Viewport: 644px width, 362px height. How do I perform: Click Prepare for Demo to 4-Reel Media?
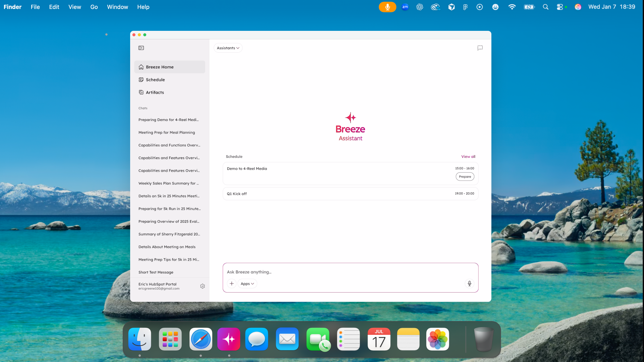pyautogui.click(x=465, y=177)
